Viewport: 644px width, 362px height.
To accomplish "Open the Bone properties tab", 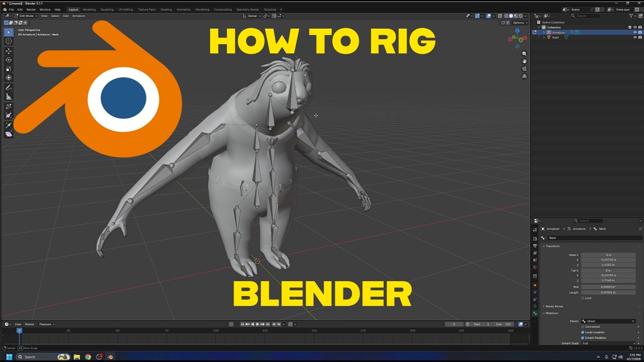I will pyautogui.click(x=535, y=313).
